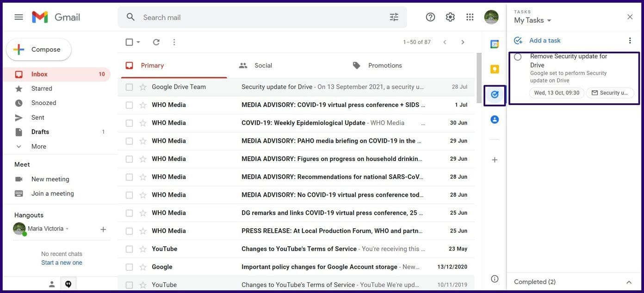The width and height of the screenshot is (644, 293).
Task: Select the WHO Media 1 Jul email checkbox
Action: 129,105
